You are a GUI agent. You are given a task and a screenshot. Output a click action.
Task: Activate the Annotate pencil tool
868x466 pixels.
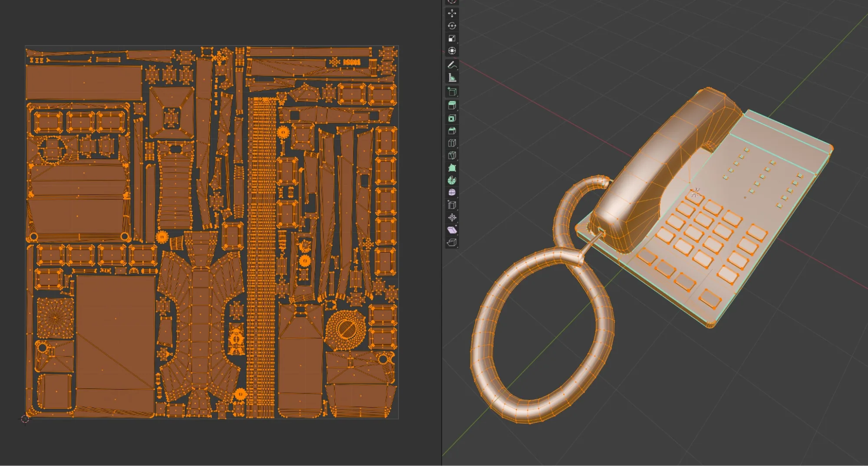click(x=452, y=65)
